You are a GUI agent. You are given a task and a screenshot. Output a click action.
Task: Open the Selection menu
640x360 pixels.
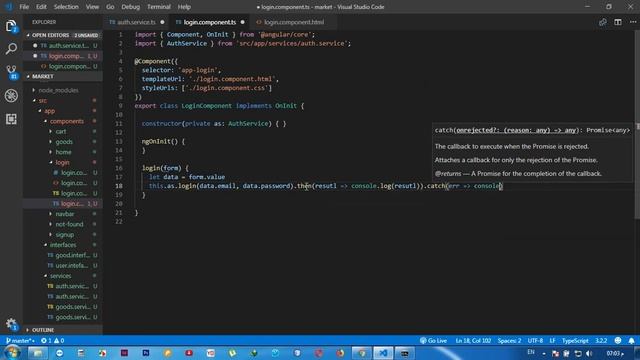pos(66,7)
